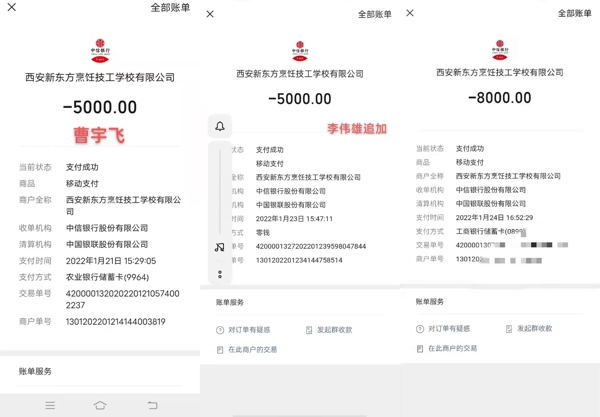Select the amount -8000.00 in right screen
The image size is (600, 417).
pyautogui.click(x=500, y=98)
